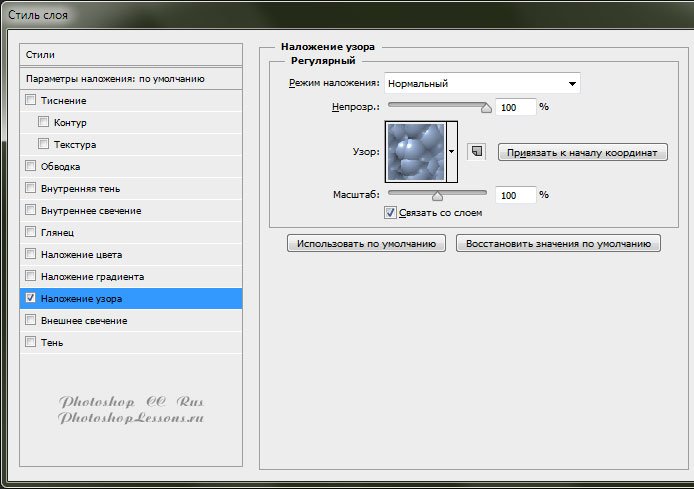The width and height of the screenshot is (694, 489).
Task: Toggle the Связать со слоем checkbox
Action: [x=391, y=213]
